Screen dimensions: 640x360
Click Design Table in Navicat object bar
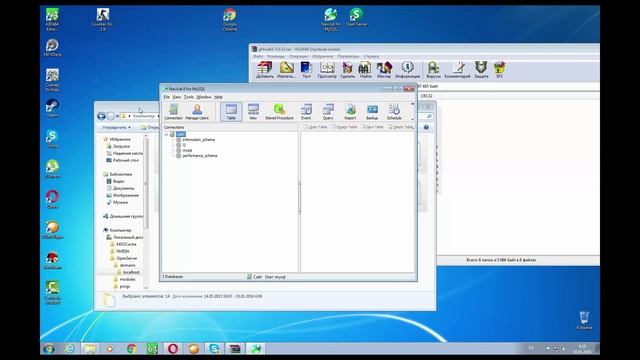click(x=344, y=127)
